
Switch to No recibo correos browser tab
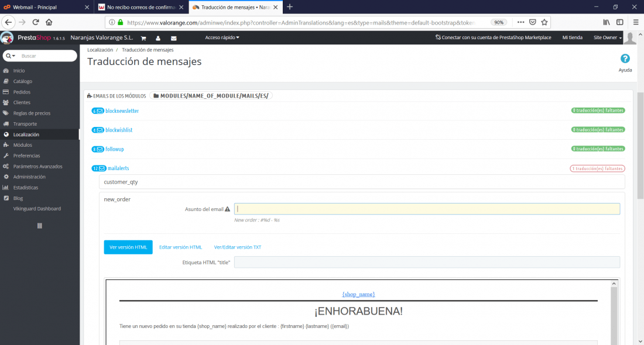(x=141, y=7)
